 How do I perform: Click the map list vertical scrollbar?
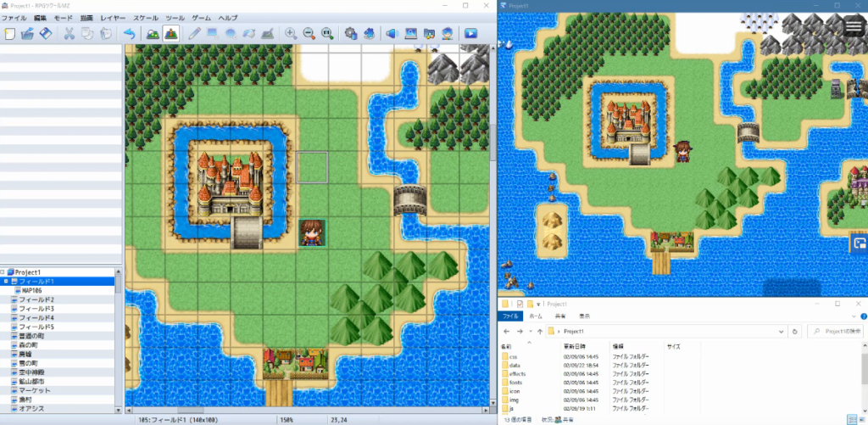pyautogui.click(x=119, y=339)
